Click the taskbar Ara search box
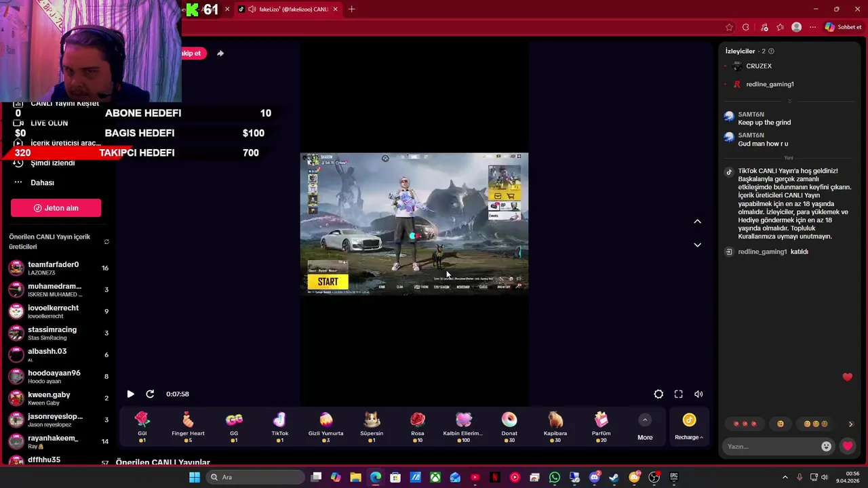The width and height of the screenshot is (868, 488). (255, 477)
